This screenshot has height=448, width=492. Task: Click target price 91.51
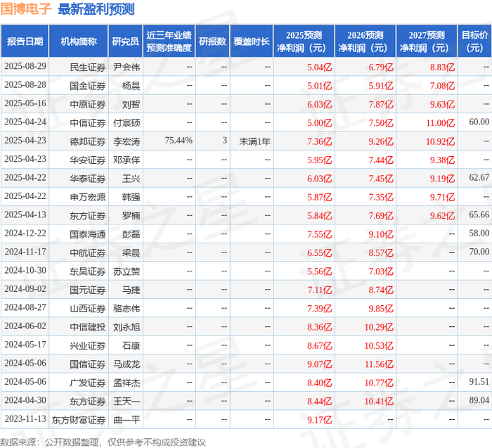pos(479,381)
